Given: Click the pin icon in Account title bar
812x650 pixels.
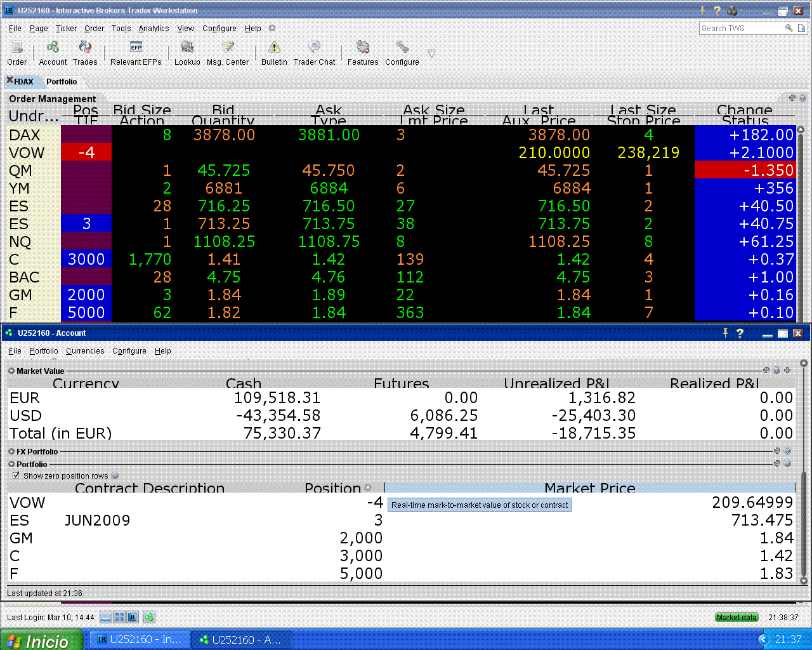Looking at the screenshot, I should [x=725, y=333].
